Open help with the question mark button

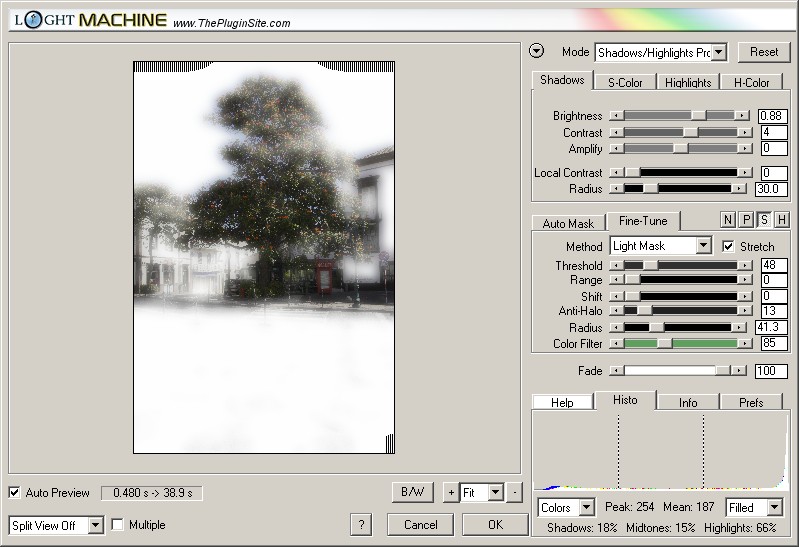click(362, 525)
